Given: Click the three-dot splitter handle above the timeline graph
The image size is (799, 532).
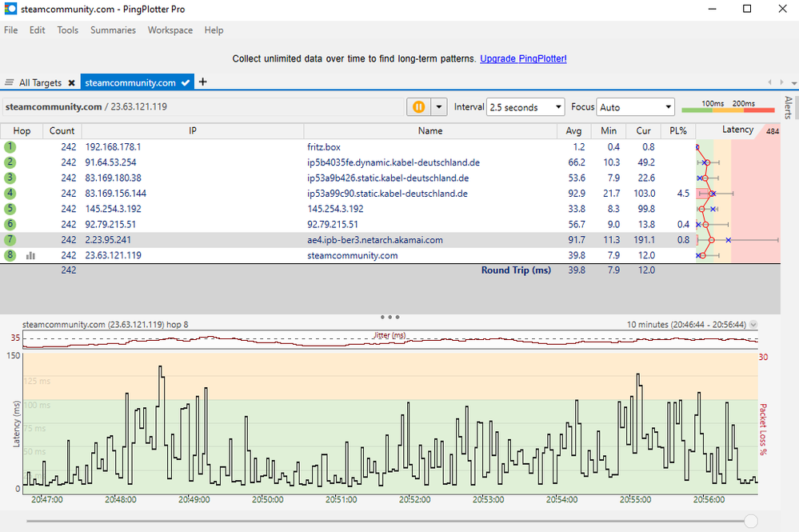Looking at the screenshot, I should pyautogui.click(x=390, y=317).
